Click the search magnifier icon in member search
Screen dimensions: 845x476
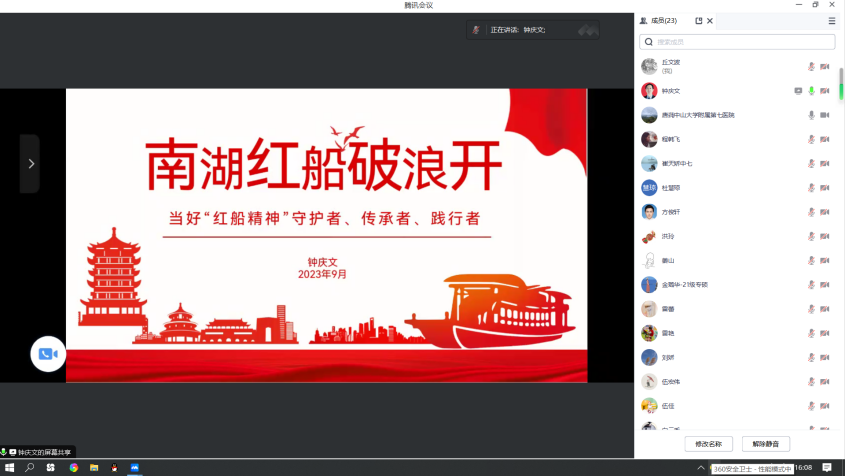(649, 42)
